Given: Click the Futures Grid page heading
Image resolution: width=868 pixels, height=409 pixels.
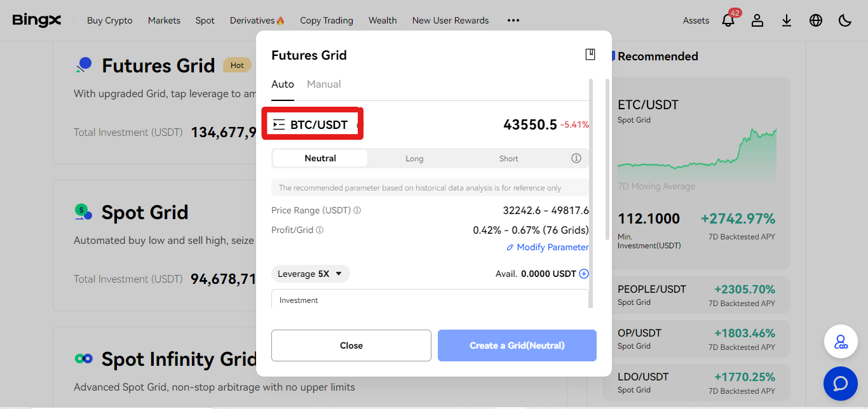Looking at the screenshot, I should [158, 65].
